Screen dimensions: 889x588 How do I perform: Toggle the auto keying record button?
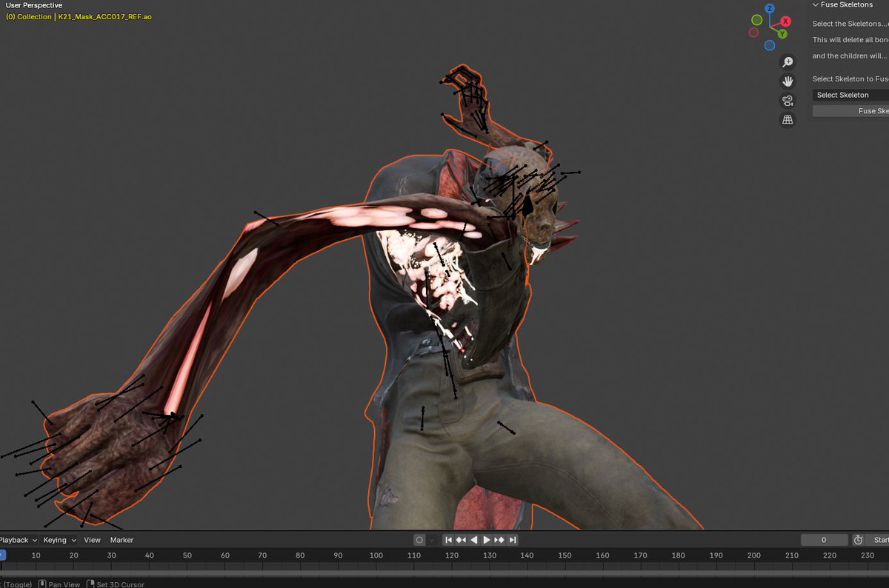[419, 541]
